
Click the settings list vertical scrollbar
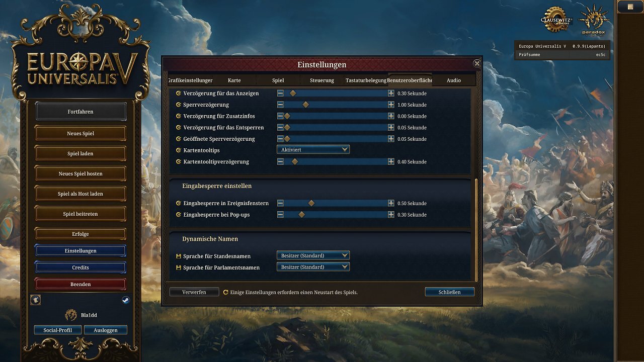pyautogui.click(x=476, y=229)
